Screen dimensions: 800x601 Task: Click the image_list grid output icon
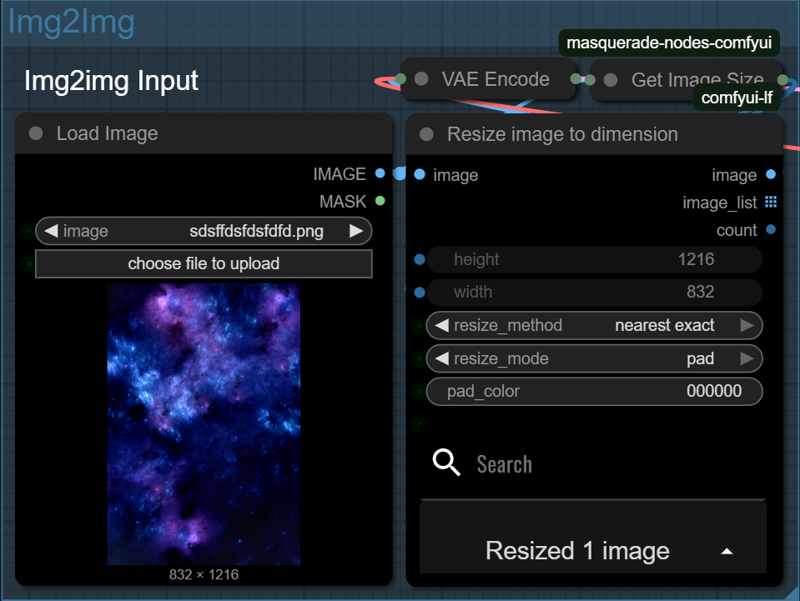pos(770,202)
